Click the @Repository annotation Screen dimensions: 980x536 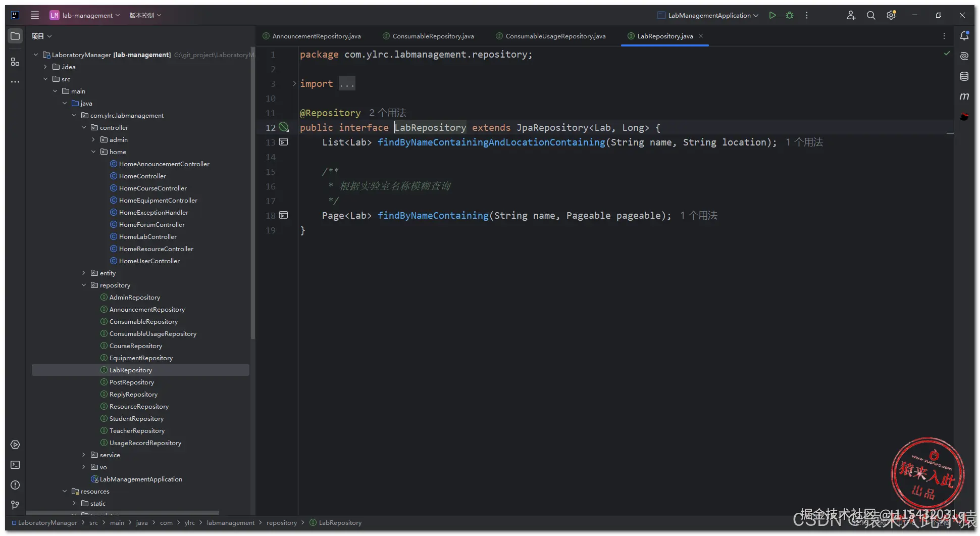click(330, 113)
